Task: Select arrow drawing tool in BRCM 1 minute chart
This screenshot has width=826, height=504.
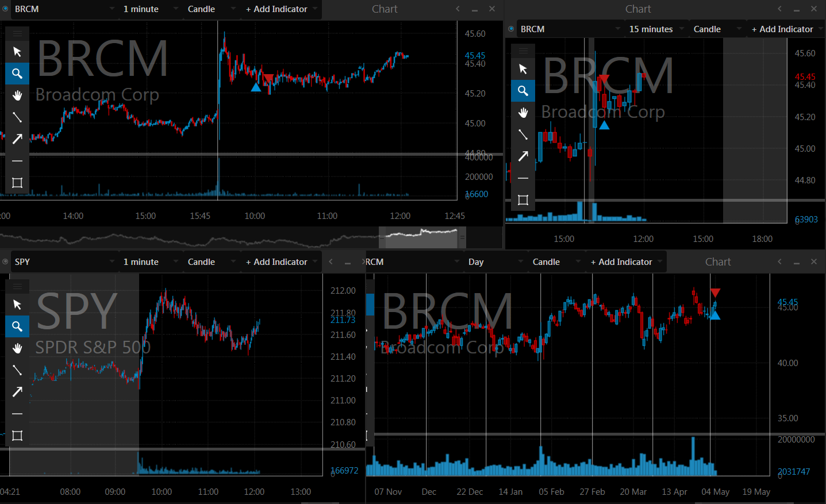Action: point(17,139)
